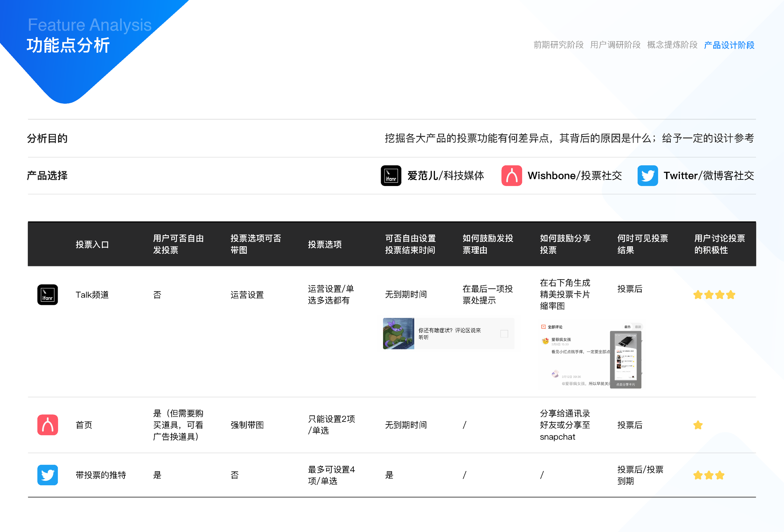The image size is (784, 532).
Task: Click the 在最后一项投票处提示 cell
Action: tap(487, 295)
